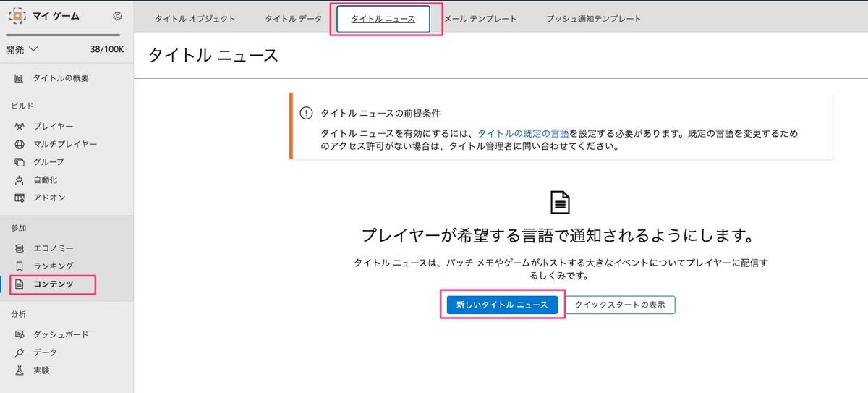Screen dimensions: 868x393
Task: Open settings gear next to マイ ゲーム
Action: [x=118, y=16]
